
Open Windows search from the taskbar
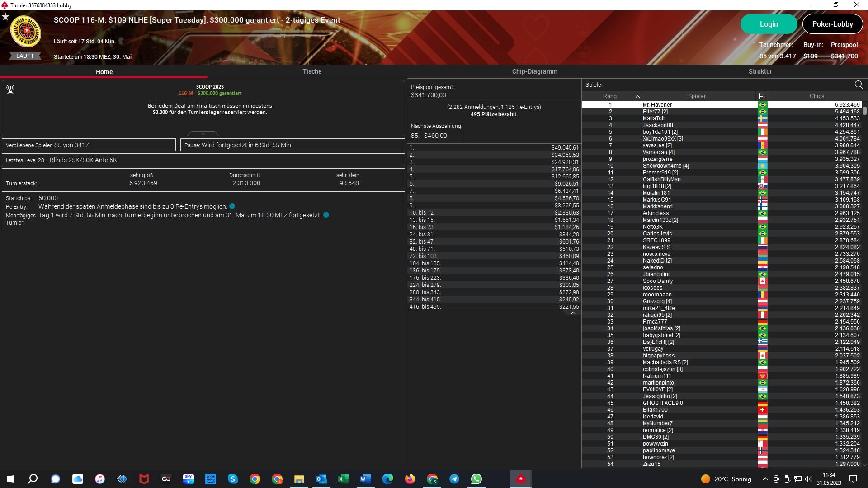point(33,479)
